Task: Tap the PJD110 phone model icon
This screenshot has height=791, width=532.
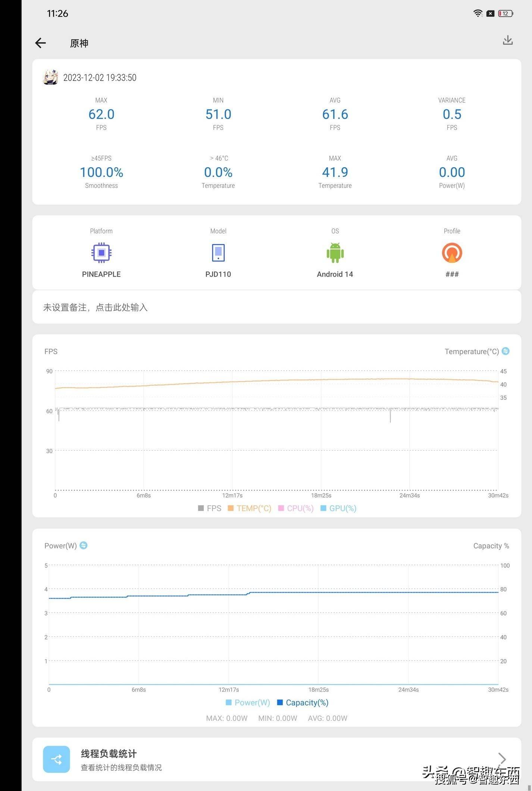Action: [218, 253]
